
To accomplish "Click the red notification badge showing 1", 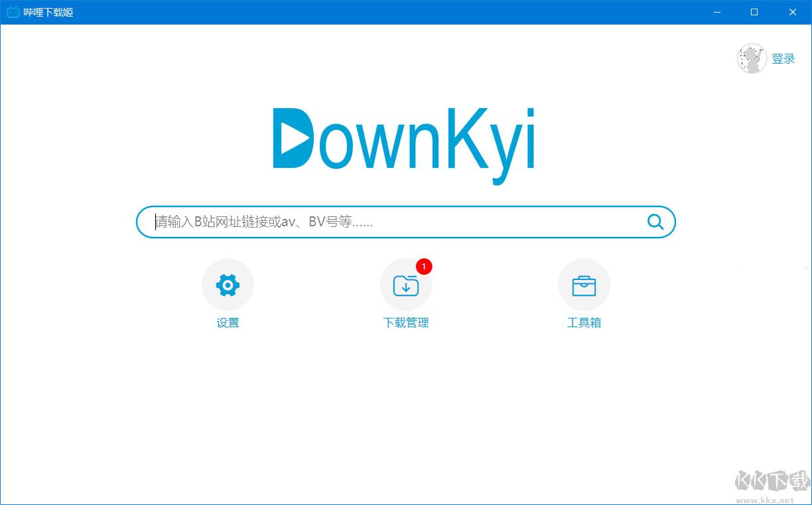I will click(424, 266).
